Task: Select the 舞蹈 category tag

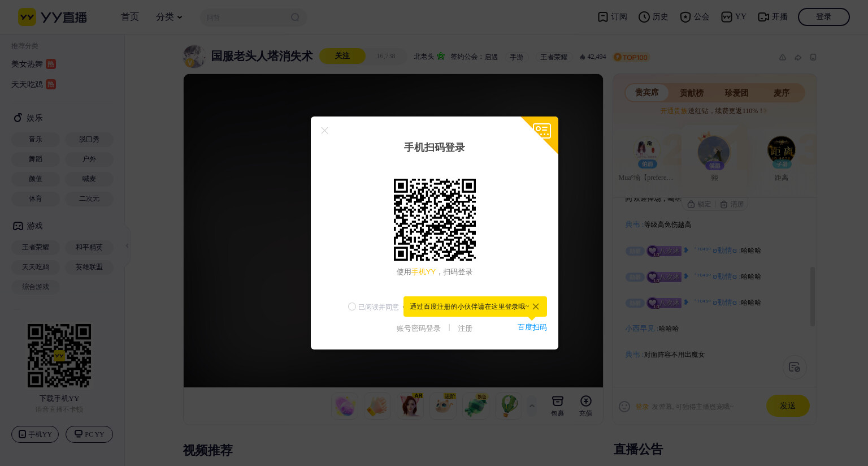Action: [x=36, y=159]
